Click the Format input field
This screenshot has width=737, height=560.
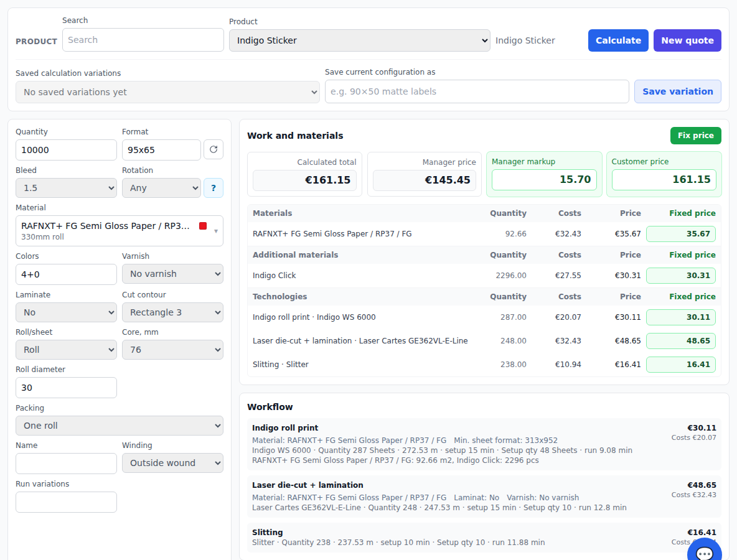click(161, 150)
